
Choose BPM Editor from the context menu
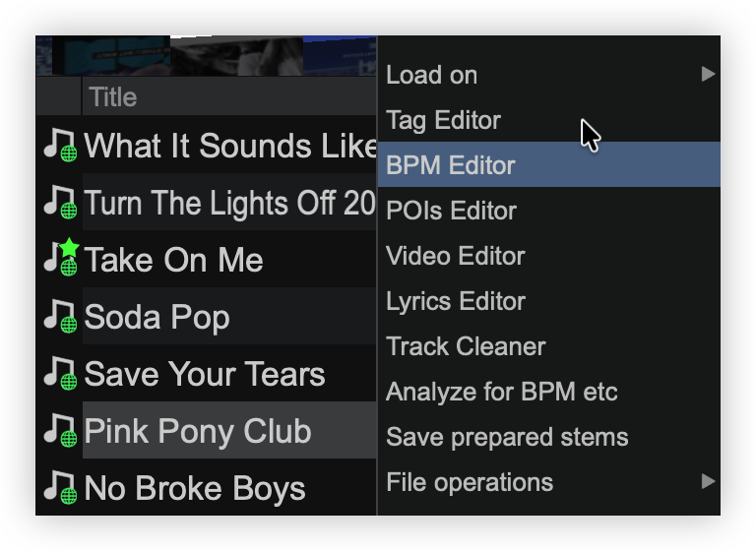(x=450, y=165)
